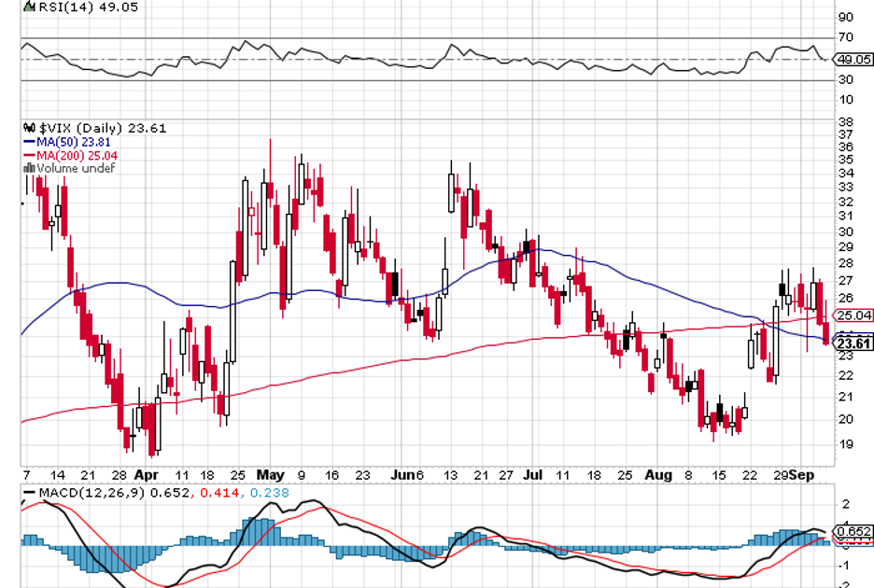The height and width of the screenshot is (588, 874).
Task: Click the May label on date axis
Action: point(270,474)
